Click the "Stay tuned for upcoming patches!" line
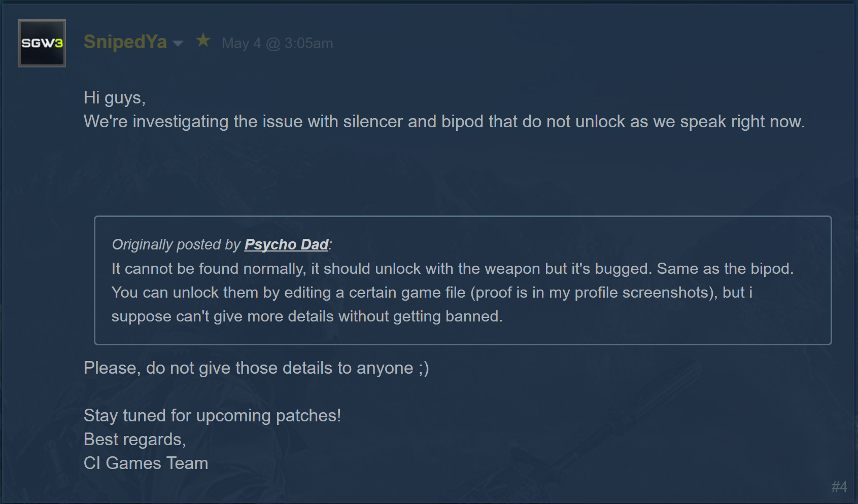Screen dimensions: 858x504 point(212,416)
